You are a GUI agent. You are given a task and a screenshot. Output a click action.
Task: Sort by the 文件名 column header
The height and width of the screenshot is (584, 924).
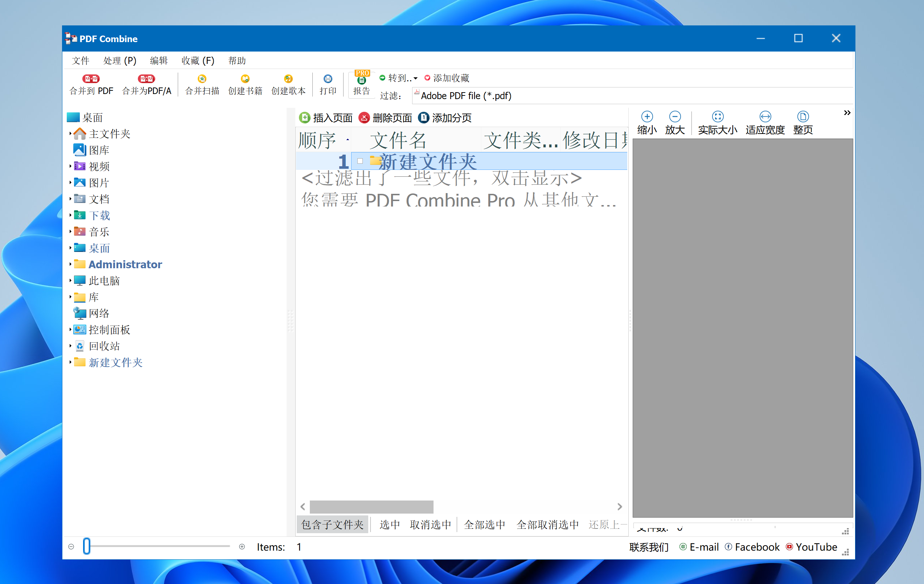416,140
